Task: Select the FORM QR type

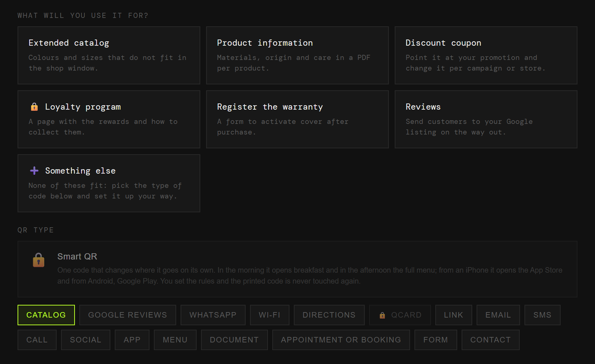Action: click(436, 340)
